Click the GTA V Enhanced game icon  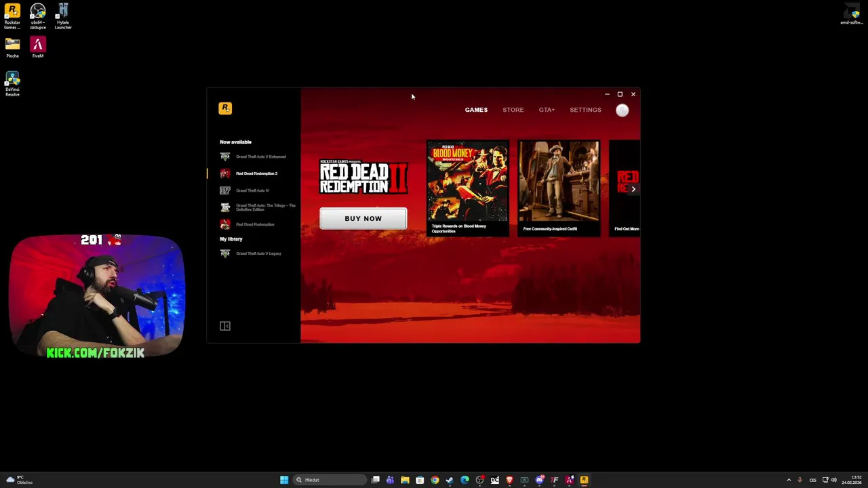(225, 157)
